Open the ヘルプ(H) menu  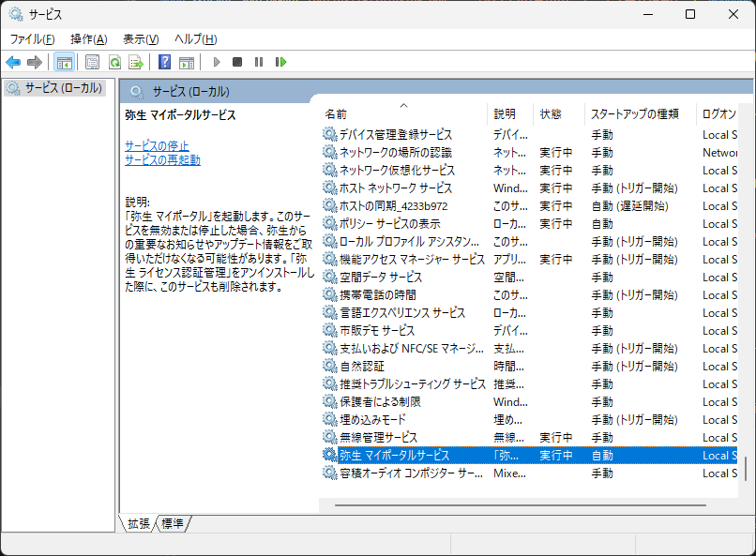[x=196, y=39]
